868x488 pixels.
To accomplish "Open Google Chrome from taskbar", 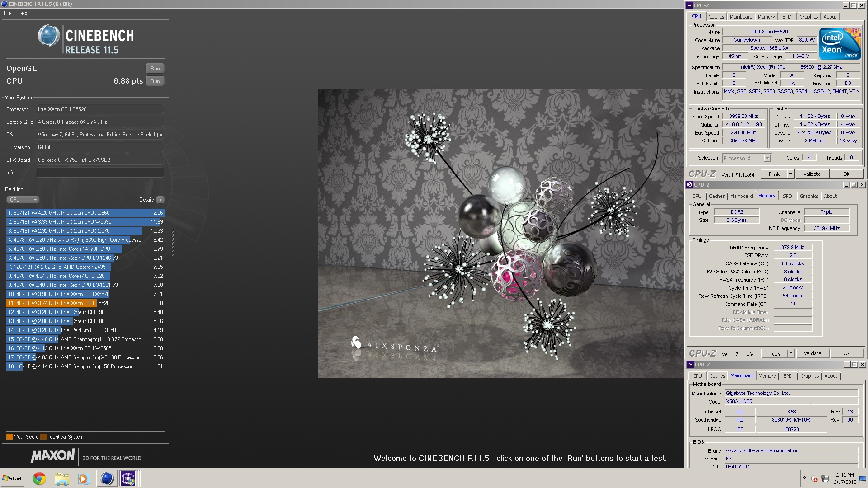I will click(x=39, y=479).
